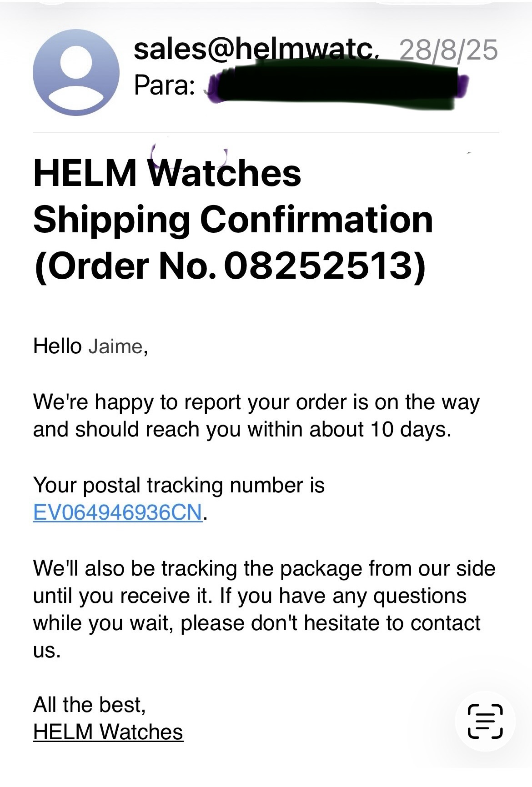Image resolution: width=532 pixels, height=787 pixels.
Task: Open the HELM Watches signature link
Action: (108, 732)
